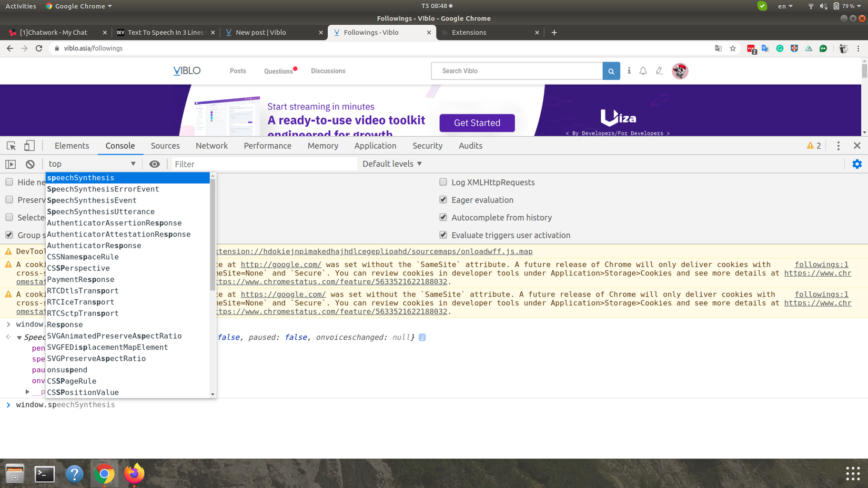This screenshot has height=488, width=868.
Task: Open the en keyboard layout menu
Action: tap(785, 6)
